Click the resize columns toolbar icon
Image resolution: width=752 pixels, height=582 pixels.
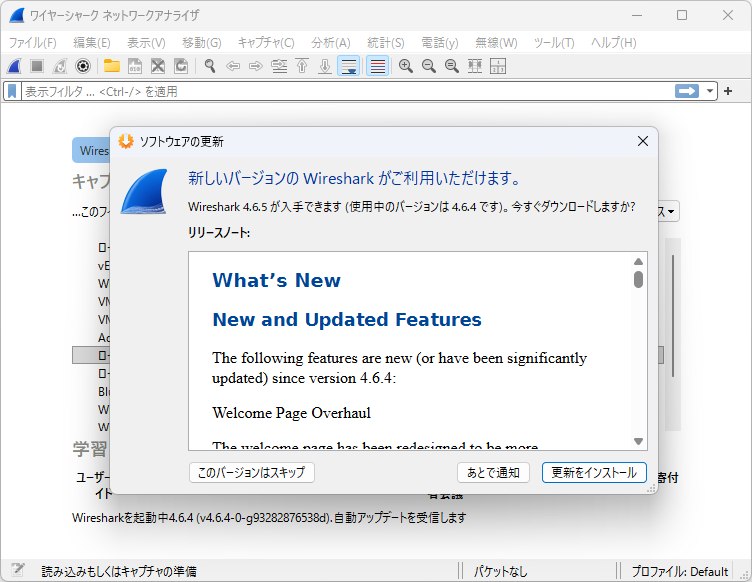475,66
